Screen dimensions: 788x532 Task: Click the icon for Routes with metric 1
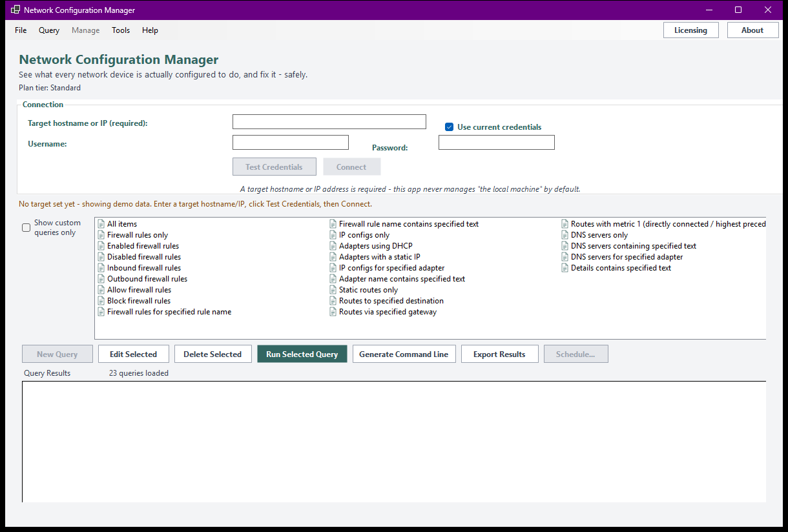565,224
